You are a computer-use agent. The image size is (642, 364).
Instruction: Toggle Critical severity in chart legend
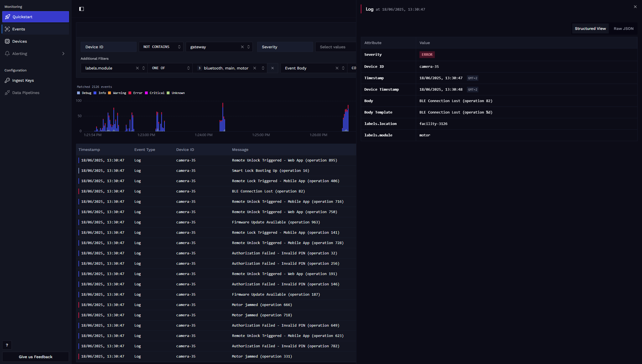coord(155,93)
